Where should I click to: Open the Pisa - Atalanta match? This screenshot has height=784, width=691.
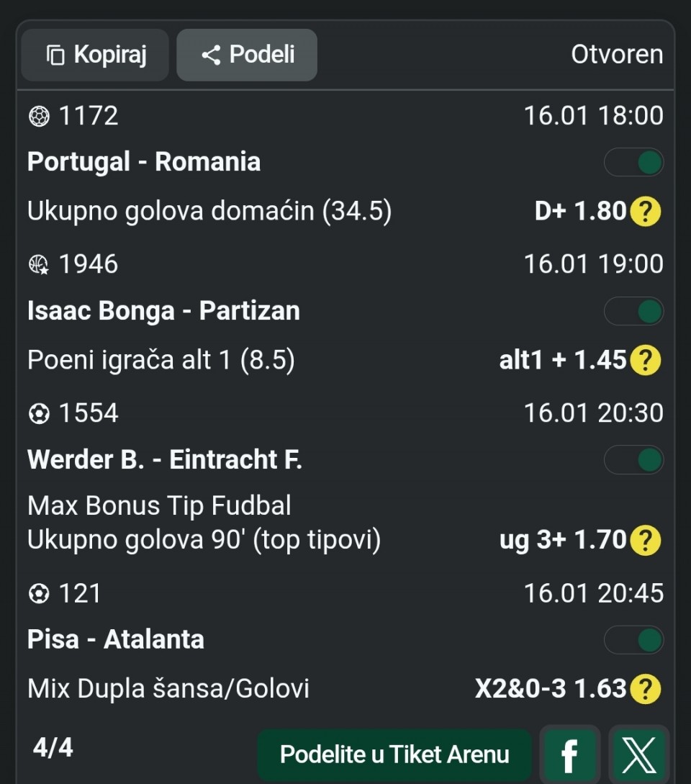click(x=116, y=639)
